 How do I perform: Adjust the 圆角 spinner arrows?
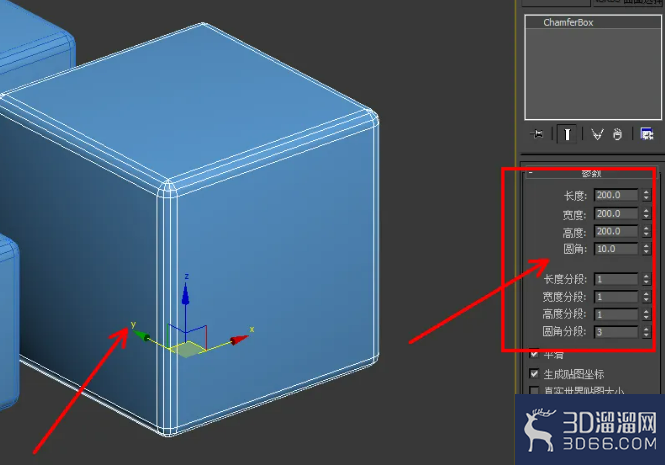646,249
